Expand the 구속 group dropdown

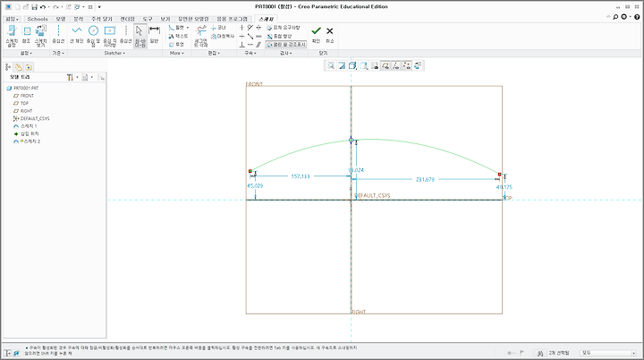[250, 53]
